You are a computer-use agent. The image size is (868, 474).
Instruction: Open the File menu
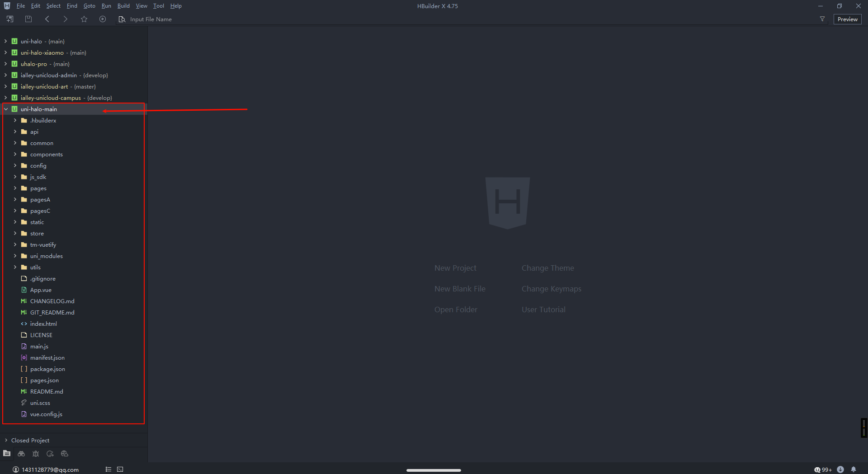[x=21, y=6]
